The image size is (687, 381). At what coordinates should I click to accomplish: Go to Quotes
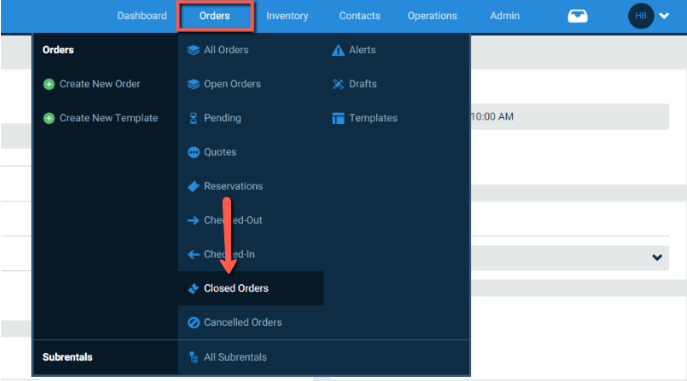(220, 152)
